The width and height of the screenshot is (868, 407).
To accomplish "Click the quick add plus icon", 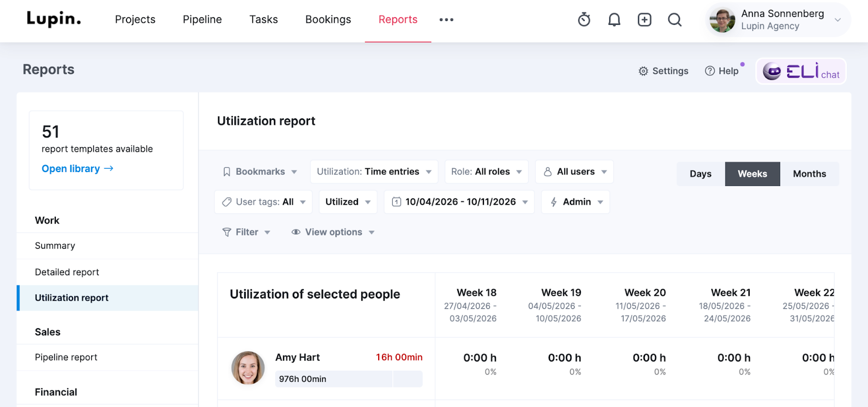I will coord(644,20).
